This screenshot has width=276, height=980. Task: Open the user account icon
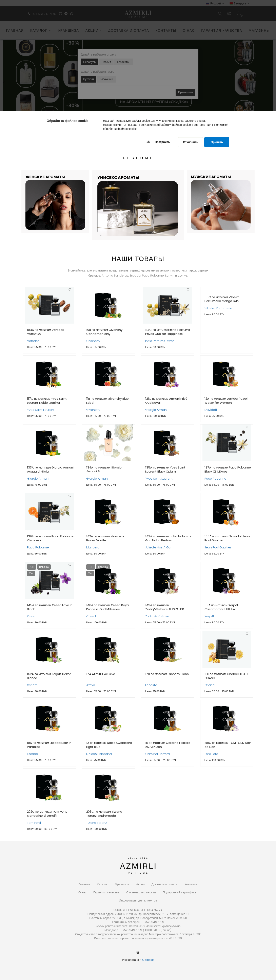pyautogui.click(x=229, y=14)
